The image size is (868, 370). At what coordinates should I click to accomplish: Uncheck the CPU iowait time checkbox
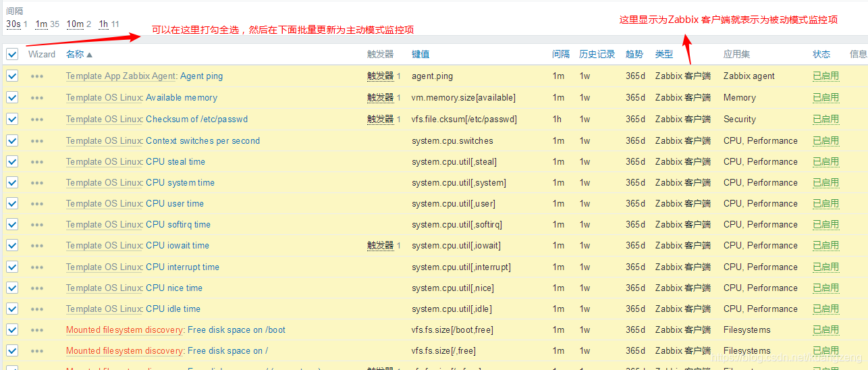(12, 246)
